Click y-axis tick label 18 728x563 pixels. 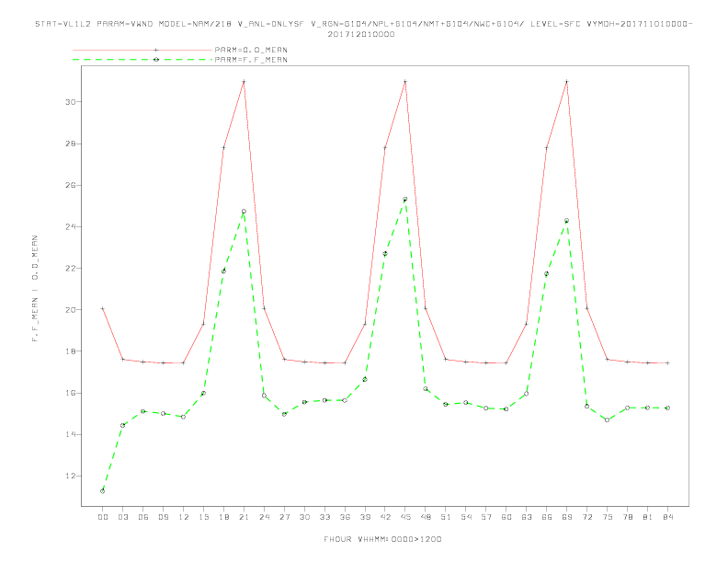point(71,351)
